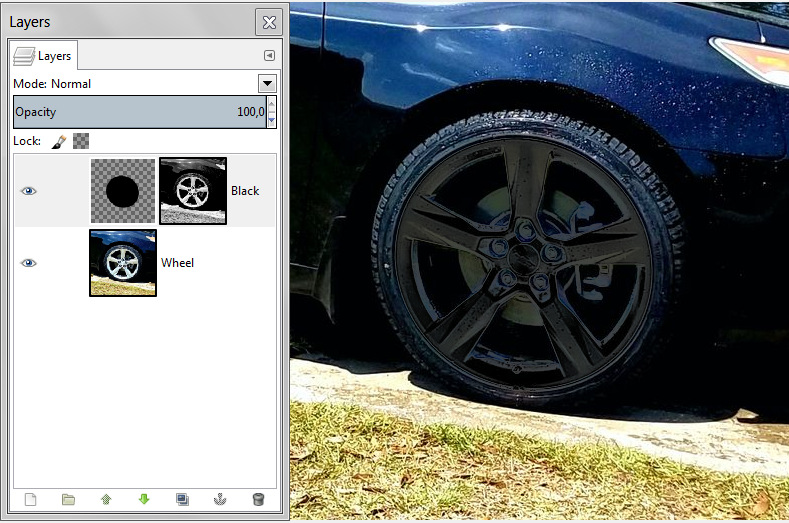Open the Mode dropdown
Screen dimensions: 789x523
tap(267, 84)
